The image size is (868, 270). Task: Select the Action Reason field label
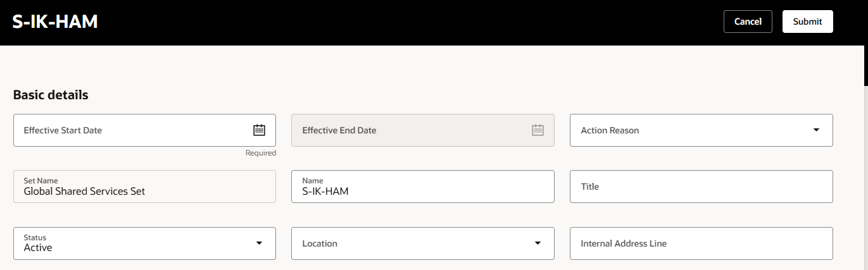pyautogui.click(x=610, y=130)
